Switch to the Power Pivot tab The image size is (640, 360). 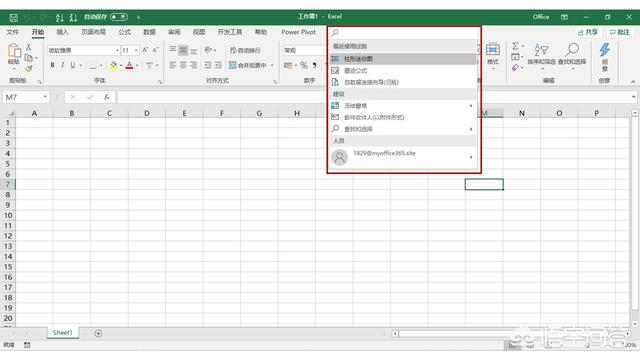(298, 32)
